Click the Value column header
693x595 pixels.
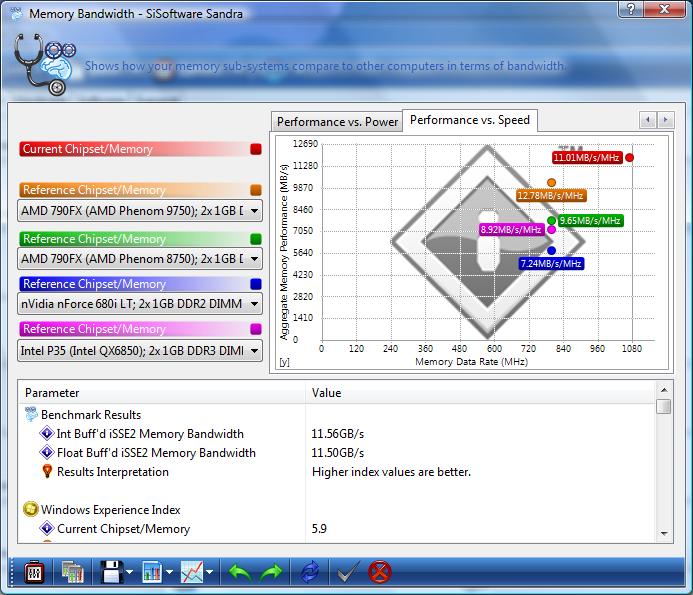coord(480,393)
